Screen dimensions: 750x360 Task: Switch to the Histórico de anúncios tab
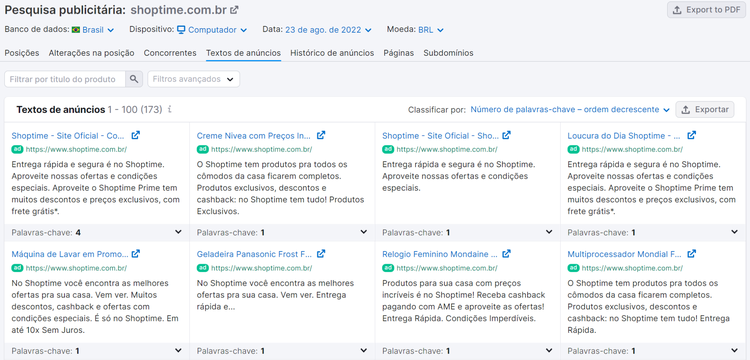point(332,53)
